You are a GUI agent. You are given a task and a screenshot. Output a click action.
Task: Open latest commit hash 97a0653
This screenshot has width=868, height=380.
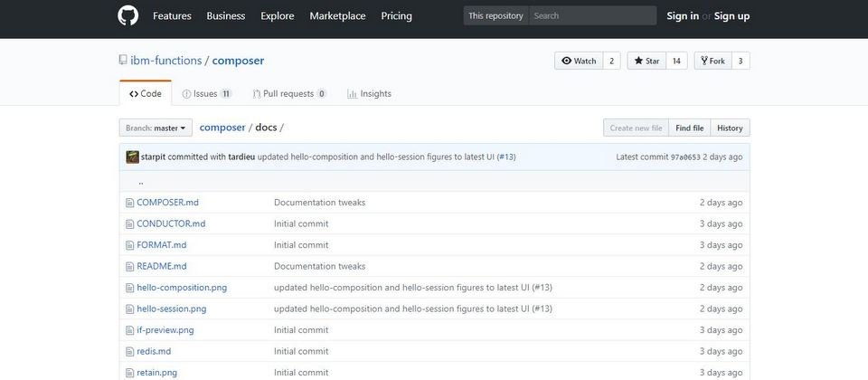685,157
